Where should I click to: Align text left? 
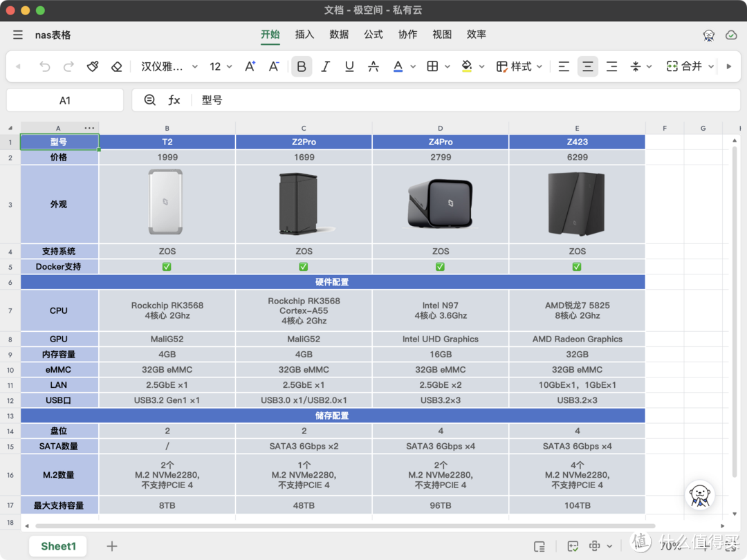pos(564,66)
